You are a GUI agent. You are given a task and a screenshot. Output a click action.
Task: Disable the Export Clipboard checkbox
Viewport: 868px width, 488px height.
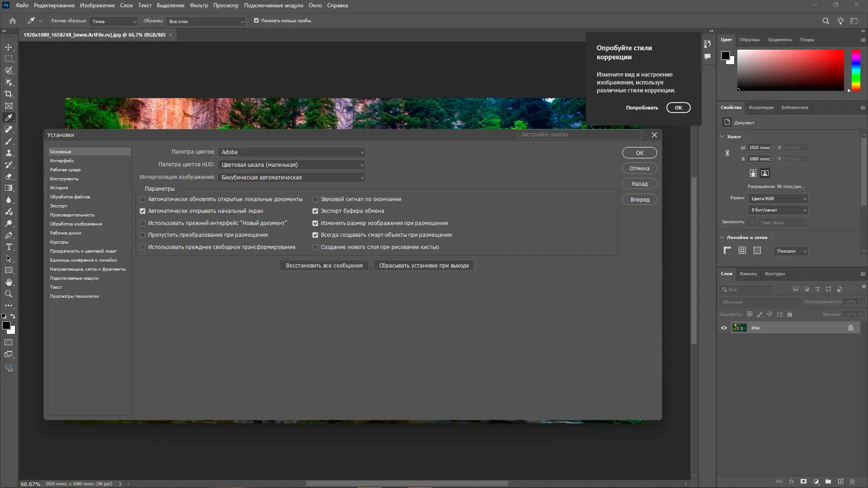[x=315, y=211]
